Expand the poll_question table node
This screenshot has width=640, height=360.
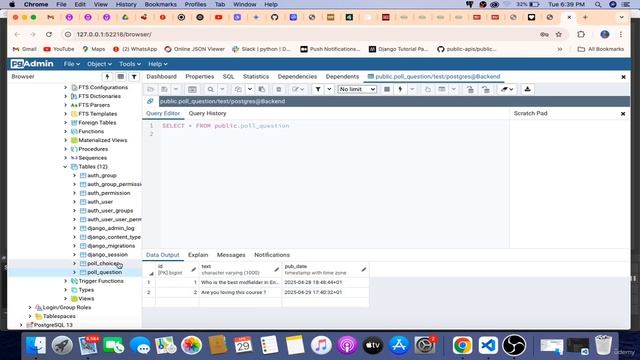[74, 272]
